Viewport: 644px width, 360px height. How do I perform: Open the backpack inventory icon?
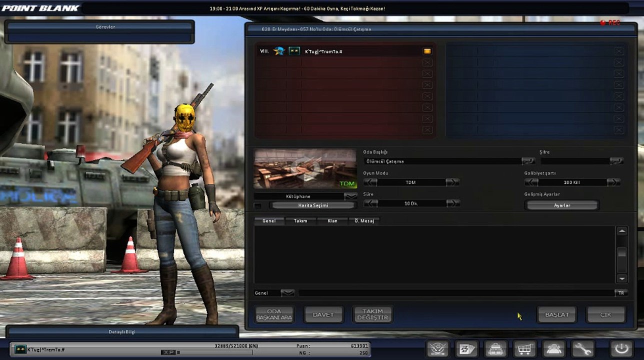(495, 348)
